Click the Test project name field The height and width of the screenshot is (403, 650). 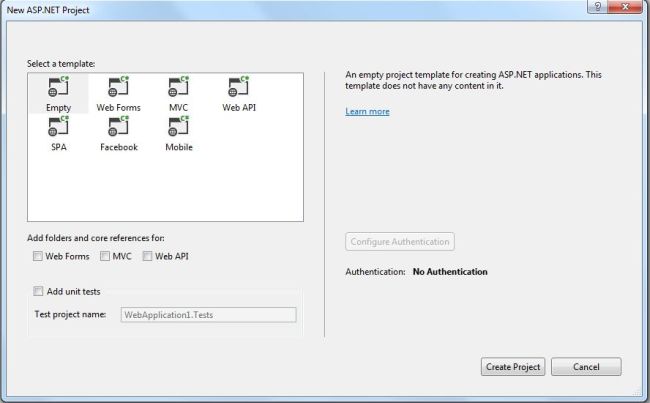coord(209,315)
